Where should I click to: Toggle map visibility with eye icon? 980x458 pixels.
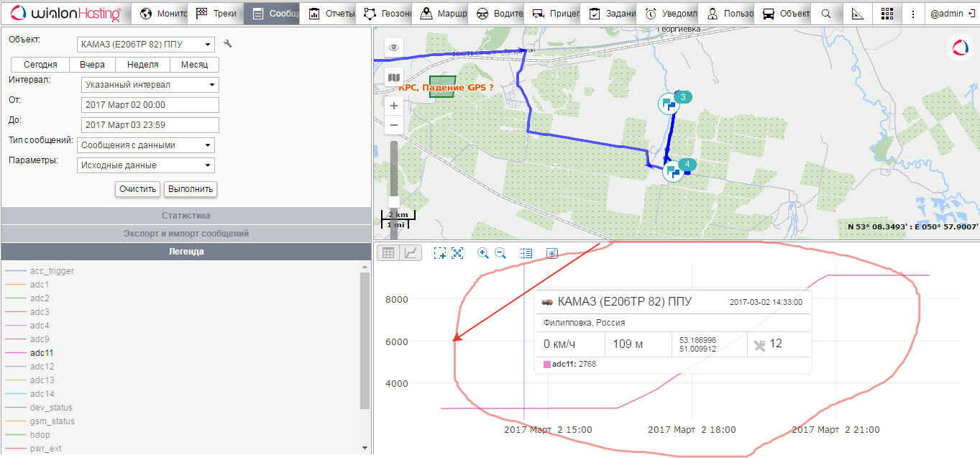394,47
